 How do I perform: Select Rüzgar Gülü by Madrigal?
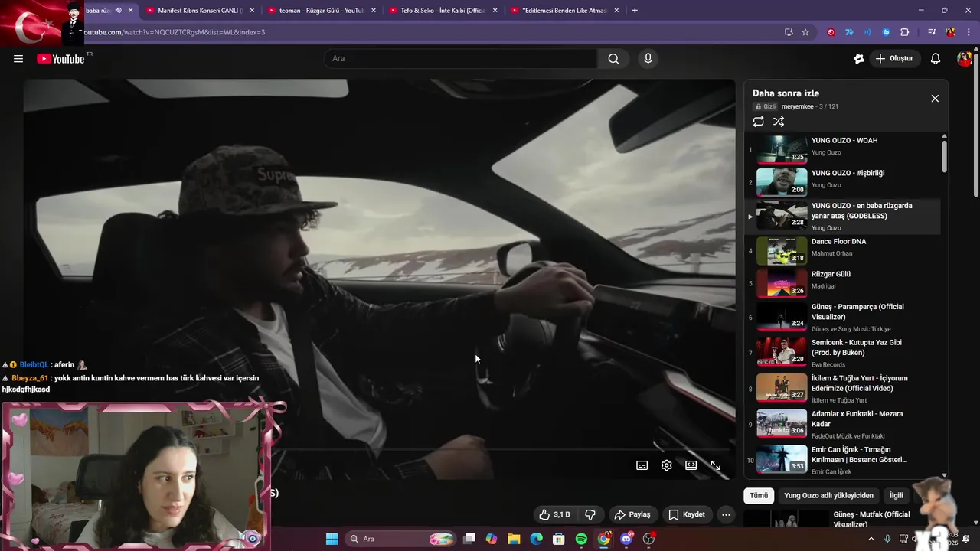pyautogui.click(x=842, y=283)
